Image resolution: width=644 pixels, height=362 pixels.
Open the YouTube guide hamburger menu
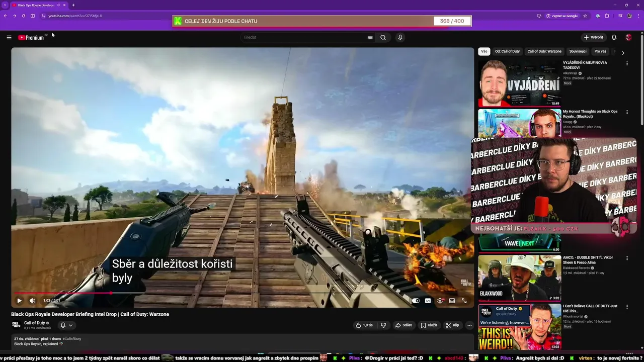pos(9,37)
